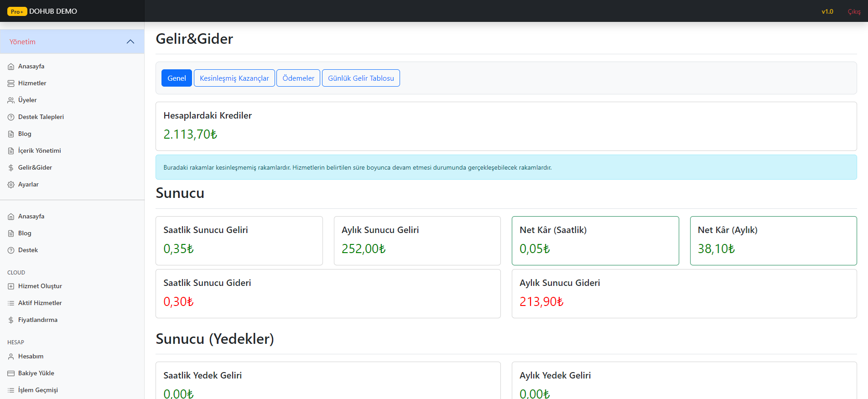Viewport: 868px width, 399px height.
Task: Click the users icon next to Üyeler
Action: pos(11,100)
